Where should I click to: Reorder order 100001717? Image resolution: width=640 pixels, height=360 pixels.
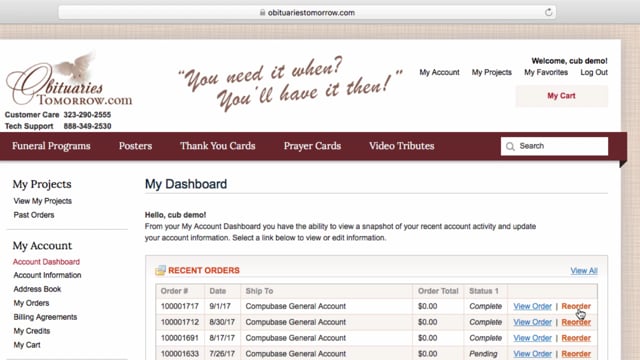coord(576,306)
